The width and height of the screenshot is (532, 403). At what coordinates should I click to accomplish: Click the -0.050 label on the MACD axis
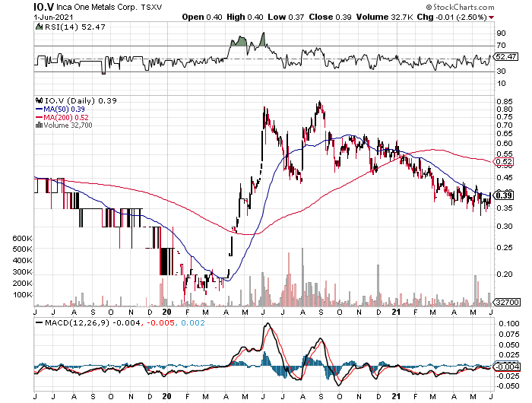(x=508, y=386)
